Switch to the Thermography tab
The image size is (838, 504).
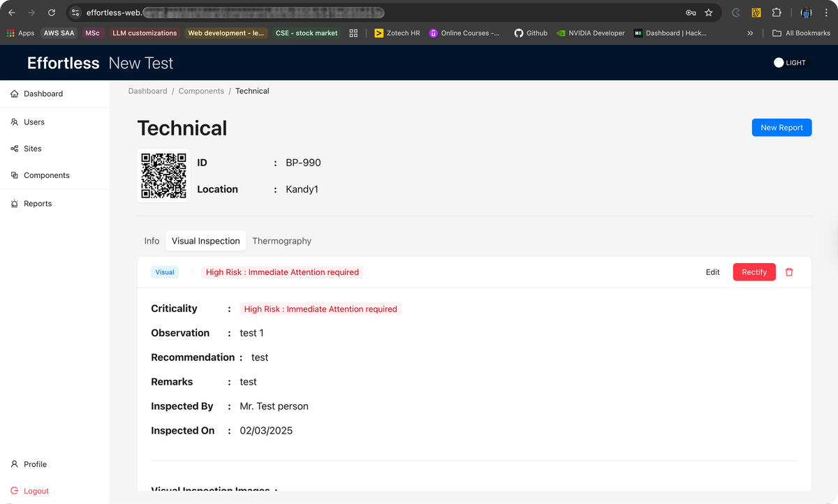tap(282, 241)
